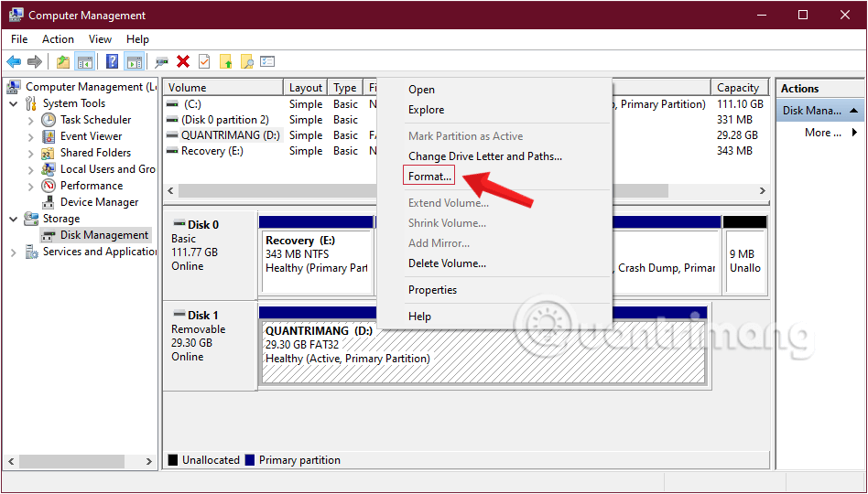Click the 9 MB unallocated block
This screenshot has width=868, height=494.
[x=744, y=261]
